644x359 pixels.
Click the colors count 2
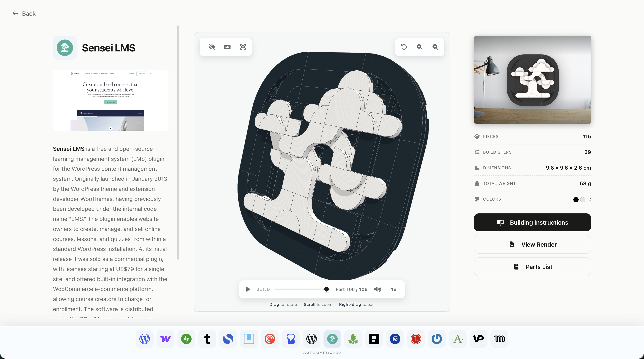(590, 199)
